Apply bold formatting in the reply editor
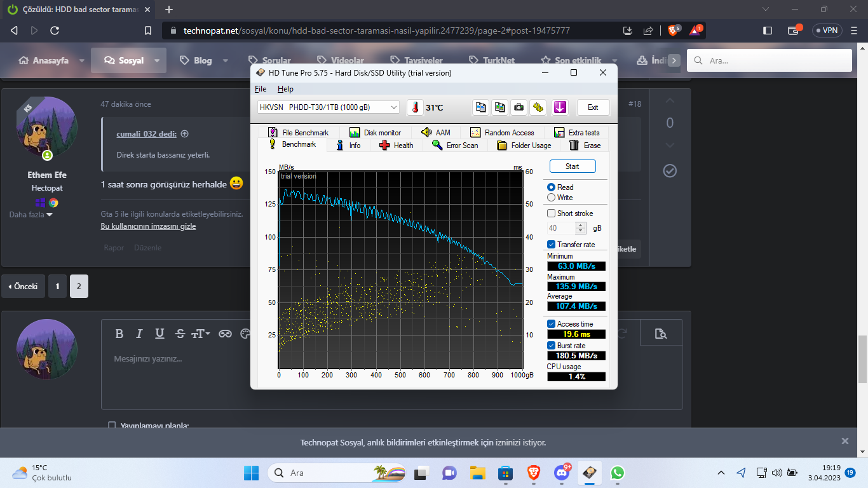Screen dimensions: 868x488 pyautogui.click(x=119, y=334)
